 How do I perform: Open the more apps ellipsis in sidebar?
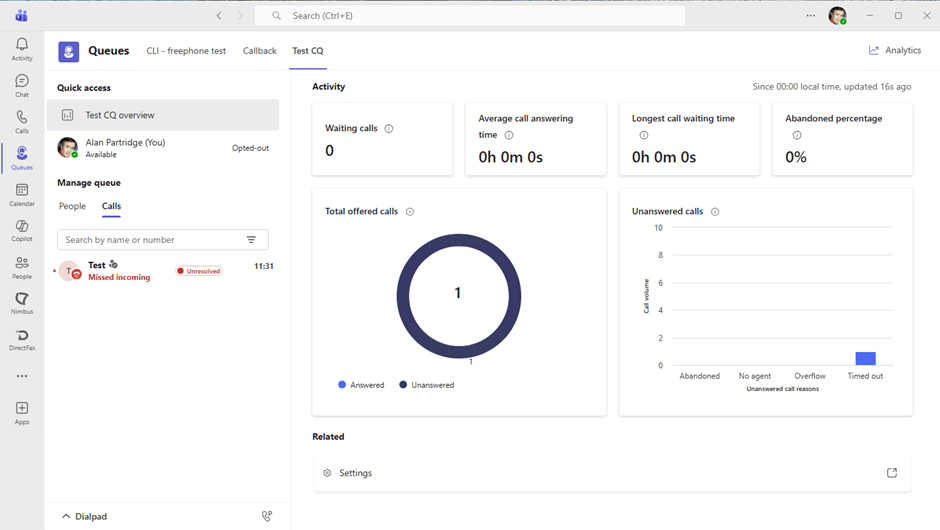click(x=22, y=376)
